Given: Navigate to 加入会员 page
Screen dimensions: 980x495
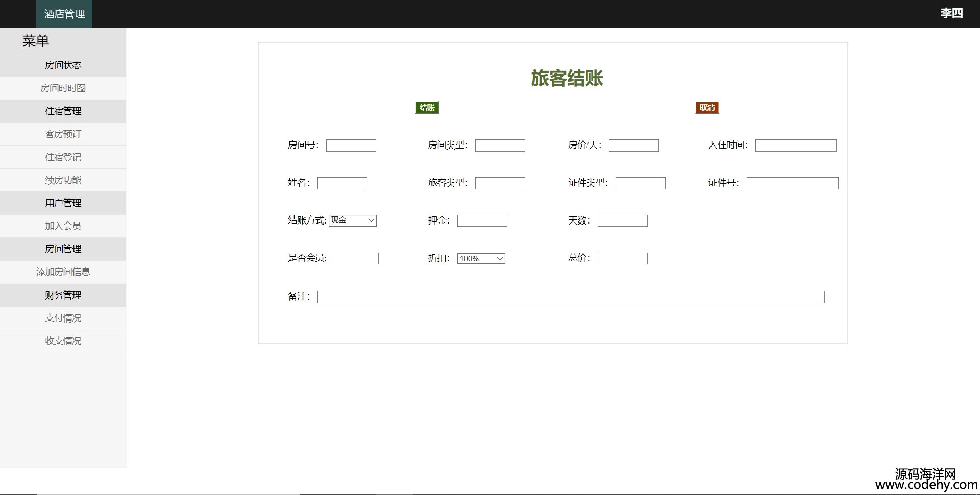Looking at the screenshot, I should tap(63, 226).
